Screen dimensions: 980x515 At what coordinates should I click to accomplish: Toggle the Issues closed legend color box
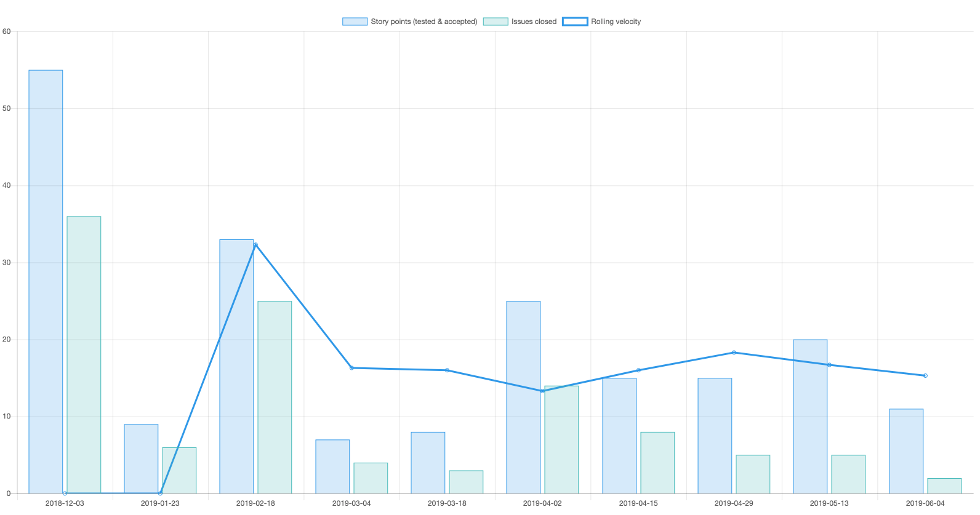496,22
